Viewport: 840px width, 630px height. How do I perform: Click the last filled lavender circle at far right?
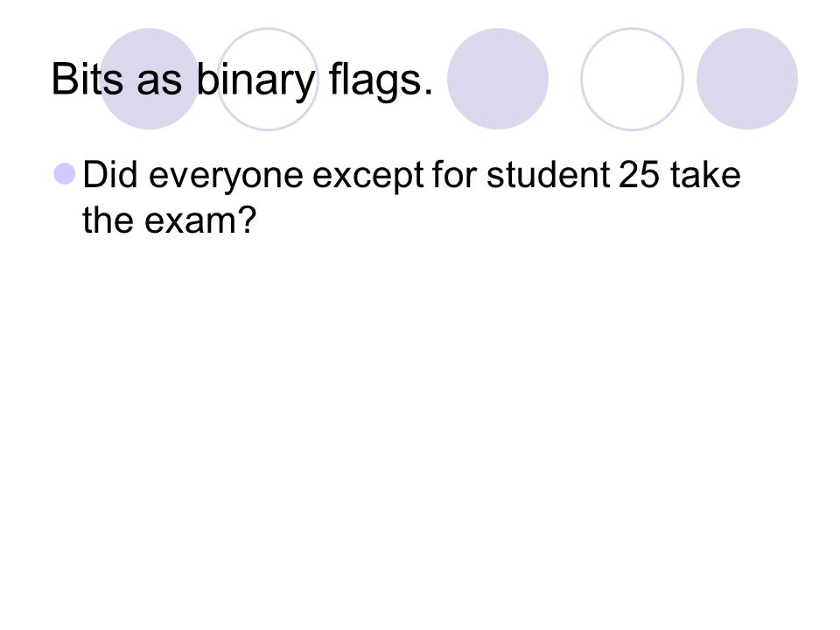(x=747, y=79)
